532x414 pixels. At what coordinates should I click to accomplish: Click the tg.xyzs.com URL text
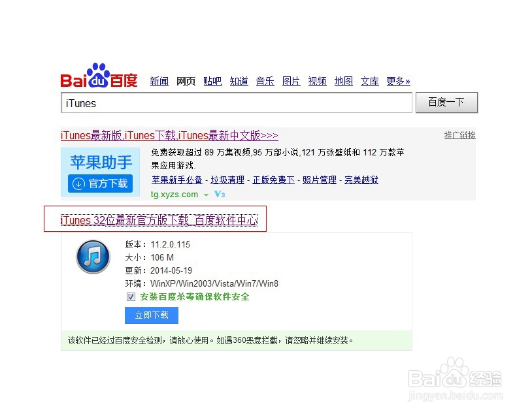175,195
